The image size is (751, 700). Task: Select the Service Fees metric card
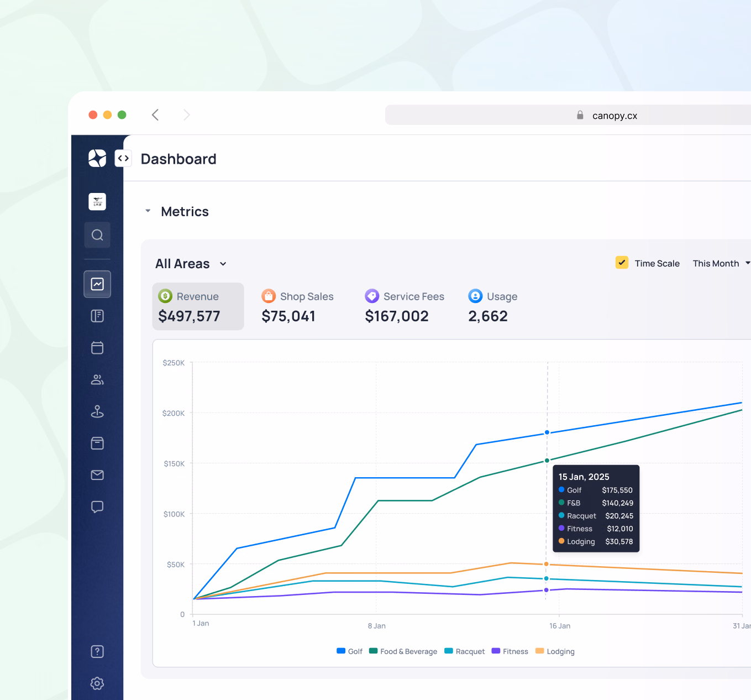(405, 306)
